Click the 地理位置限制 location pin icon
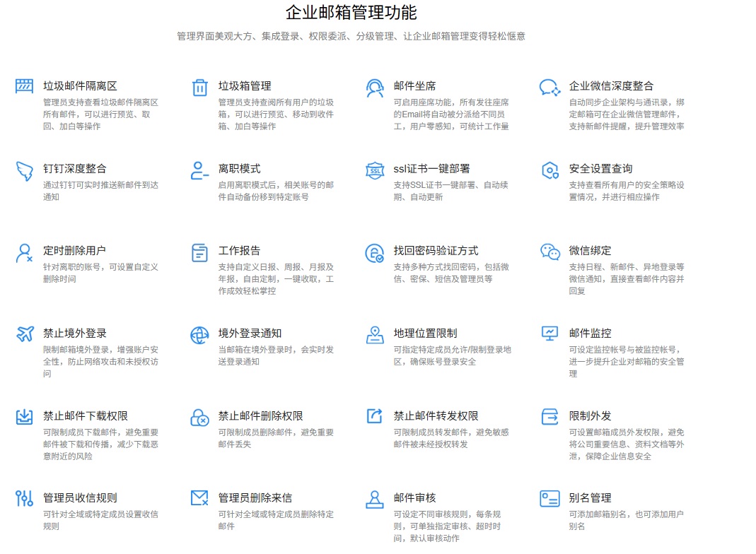 pyautogui.click(x=375, y=335)
